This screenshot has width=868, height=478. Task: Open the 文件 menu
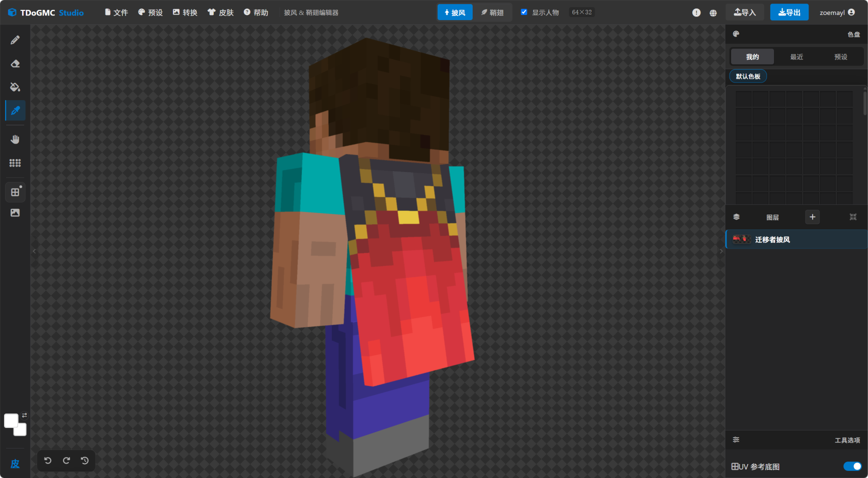point(116,12)
